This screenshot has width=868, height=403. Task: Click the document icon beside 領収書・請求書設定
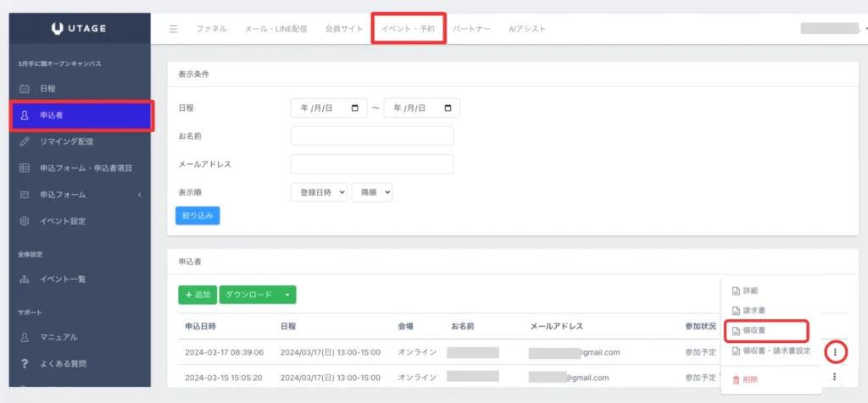(x=736, y=351)
